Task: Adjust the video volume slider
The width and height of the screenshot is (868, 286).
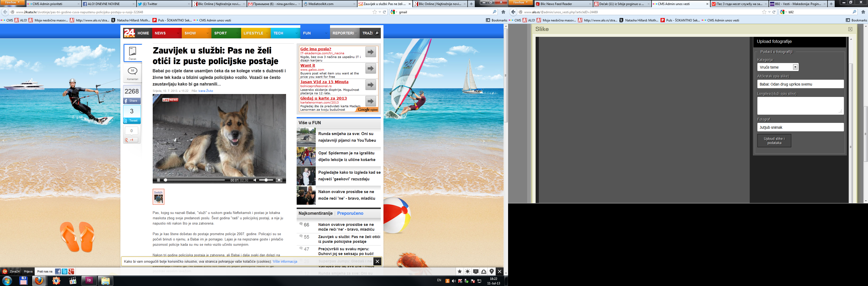Action: coord(266,180)
